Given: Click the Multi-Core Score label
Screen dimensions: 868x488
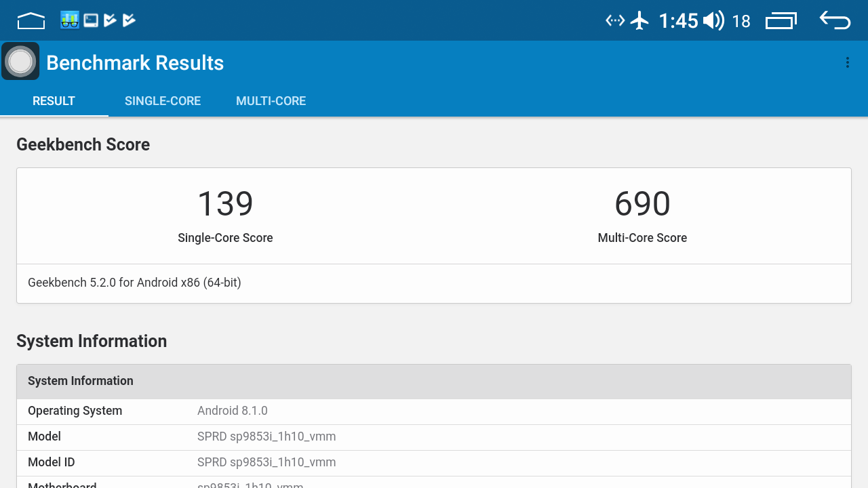Looking at the screenshot, I should pos(642,238).
